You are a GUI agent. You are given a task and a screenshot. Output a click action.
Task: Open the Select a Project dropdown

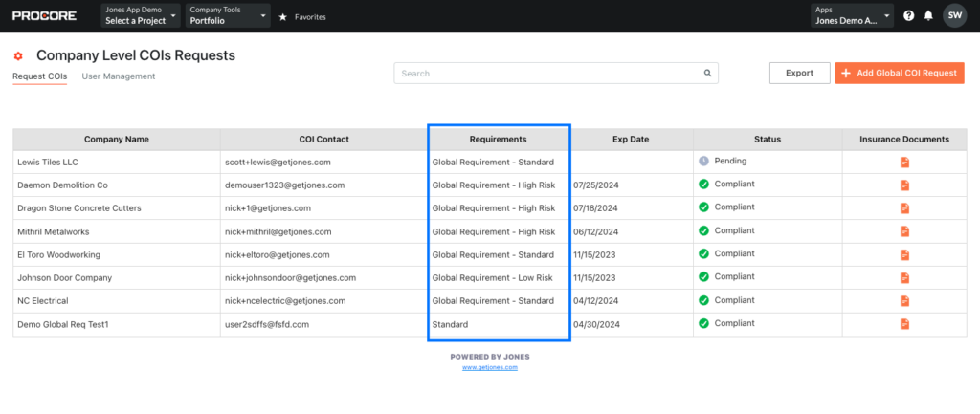(x=141, y=15)
